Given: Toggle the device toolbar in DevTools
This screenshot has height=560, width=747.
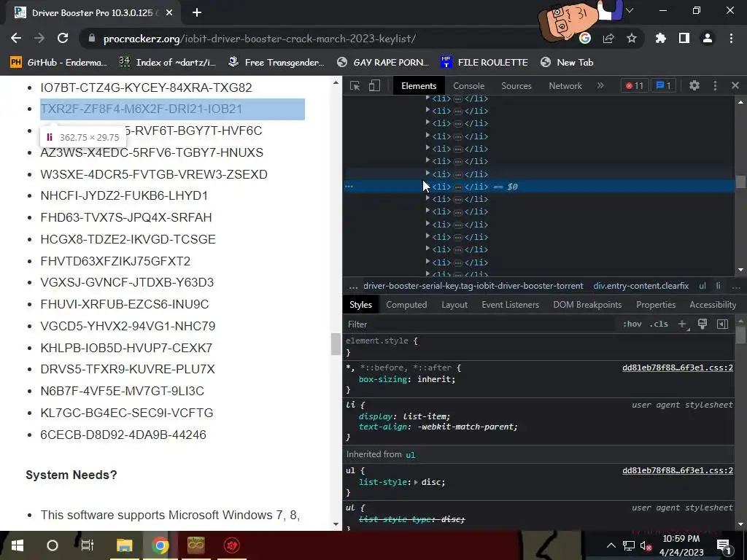Looking at the screenshot, I should click(x=374, y=86).
